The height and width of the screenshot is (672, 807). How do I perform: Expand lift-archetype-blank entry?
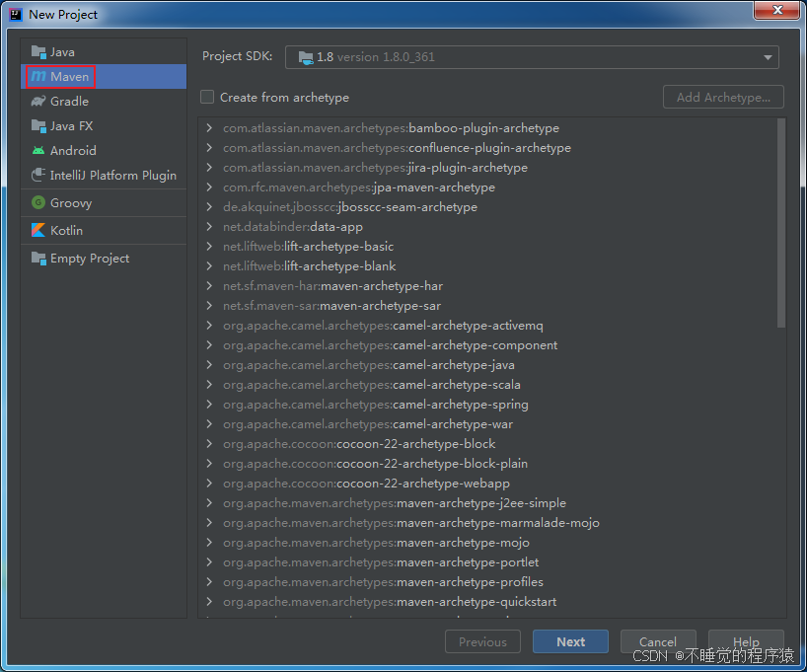click(x=209, y=266)
